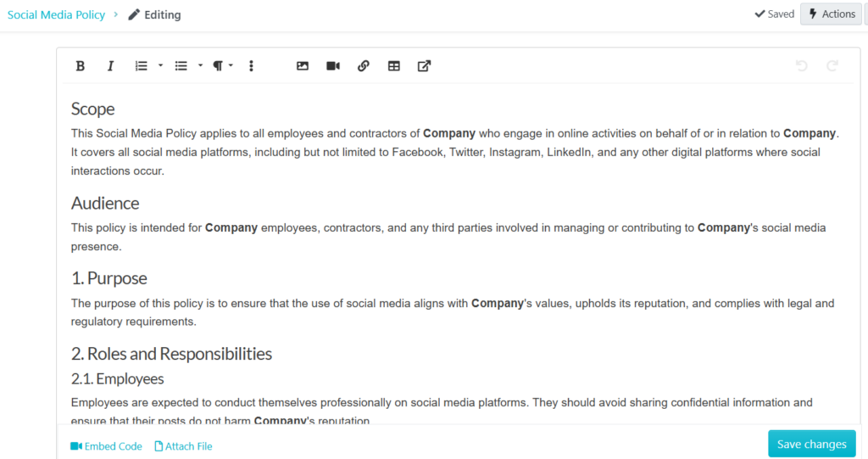Expand the bullet list style dropdown arrow
The width and height of the screenshot is (868, 459).
(x=200, y=66)
